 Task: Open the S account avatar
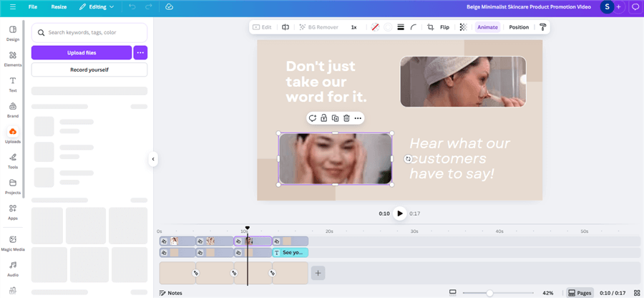point(607,7)
